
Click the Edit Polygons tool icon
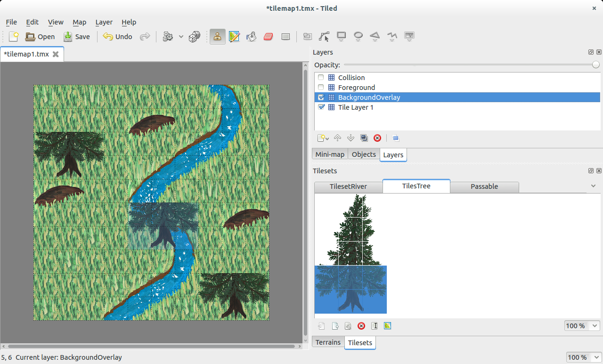click(x=324, y=36)
